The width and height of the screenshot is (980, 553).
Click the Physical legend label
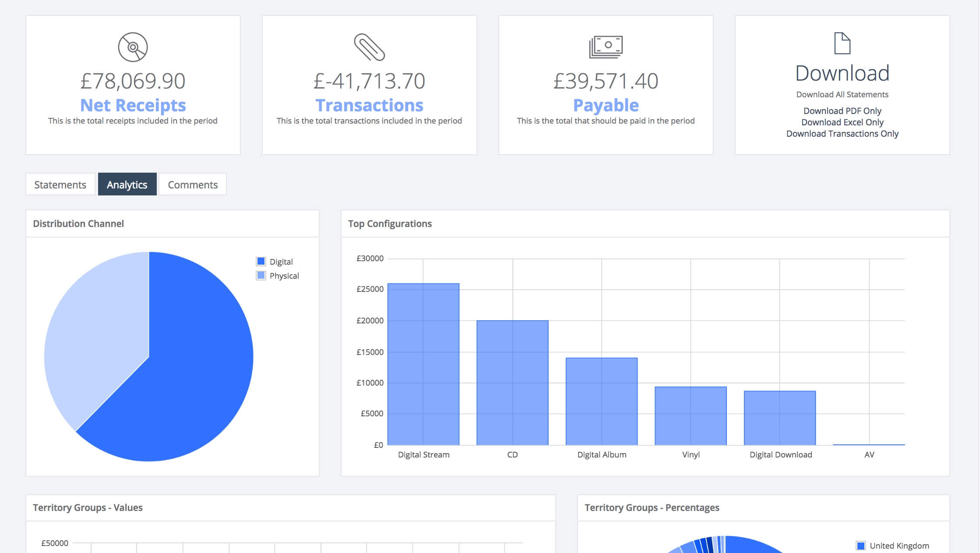(x=284, y=276)
